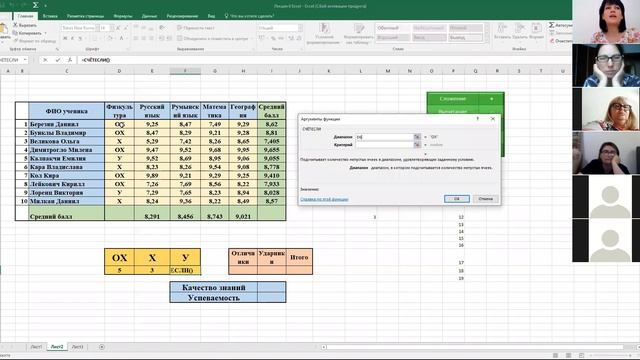Open the Формулы ribbon tab
Viewport: 640px width, 360px height.
(x=123, y=16)
